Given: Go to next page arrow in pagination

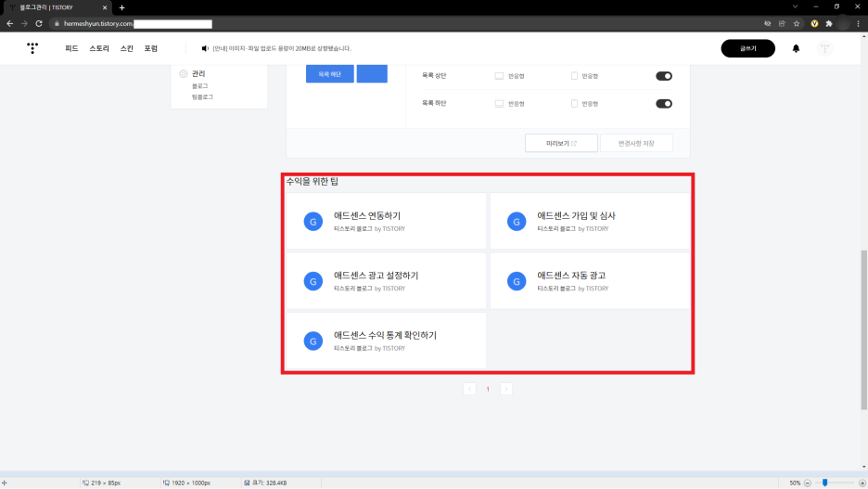Looking at the screenshot, I should click(506, 389).
